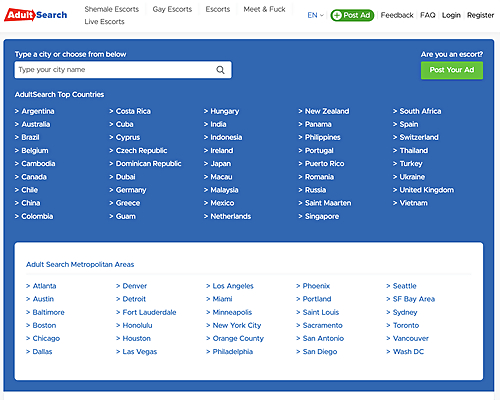The height and width of the screenshot is (400, 500).
Task: Open the Belgium country link
Action: point(35,151)
